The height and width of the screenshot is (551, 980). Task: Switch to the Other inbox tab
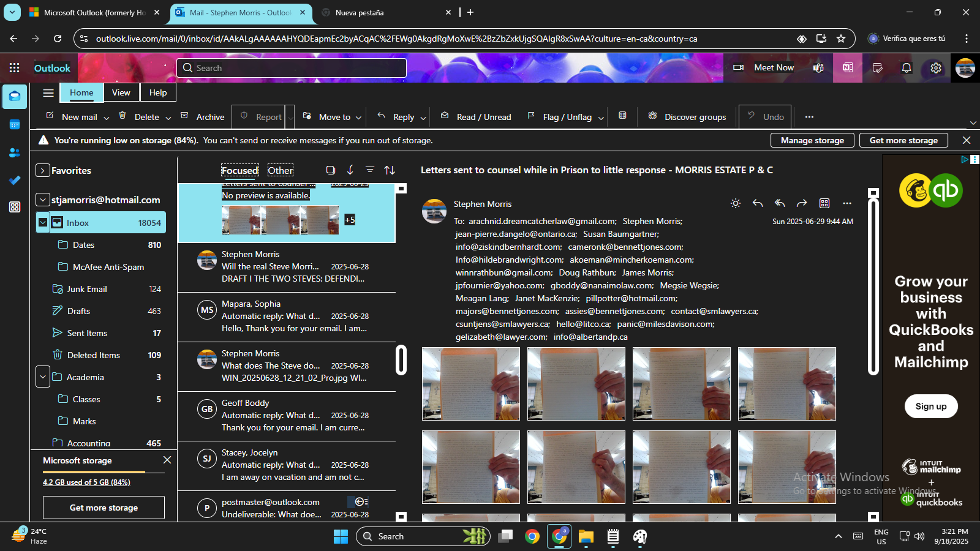point(280,171)
